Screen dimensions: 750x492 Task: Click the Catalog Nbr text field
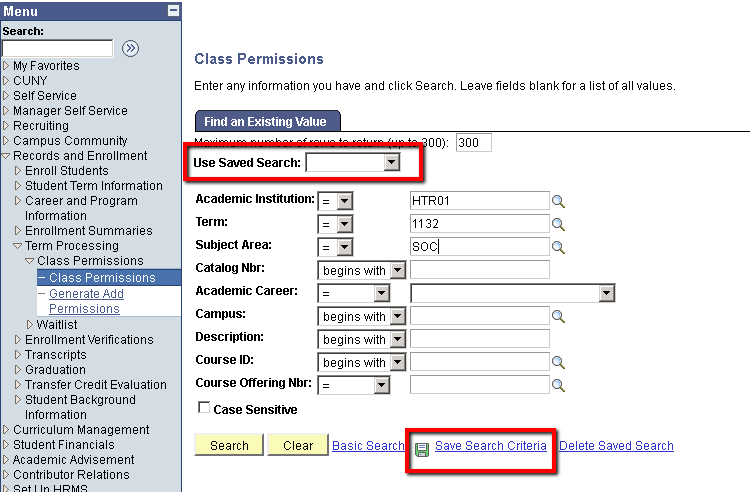tap(480, 270)
